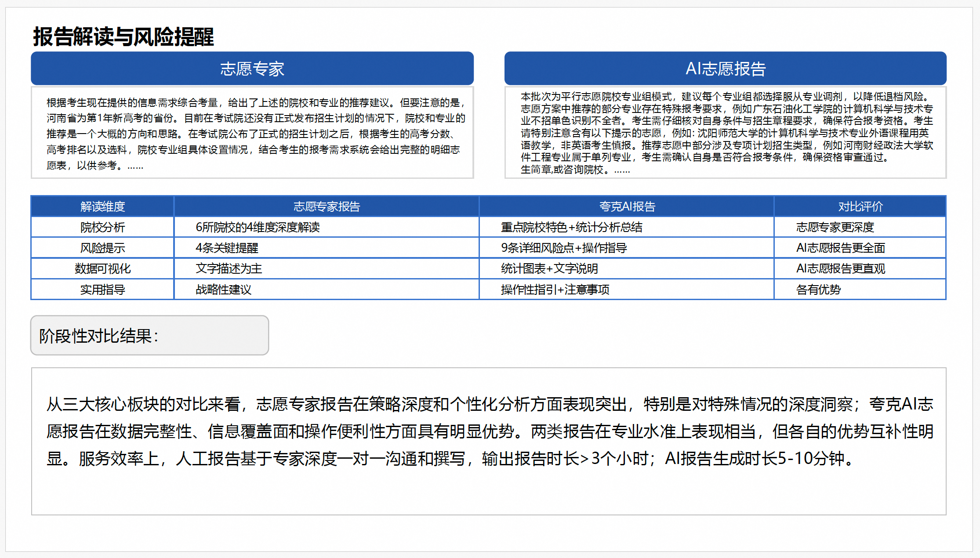Image resolution: width=980 pixels, height=558 pixels.
Task: Click the 阶段性对比结果 gray label box
Action: [149, 336]
